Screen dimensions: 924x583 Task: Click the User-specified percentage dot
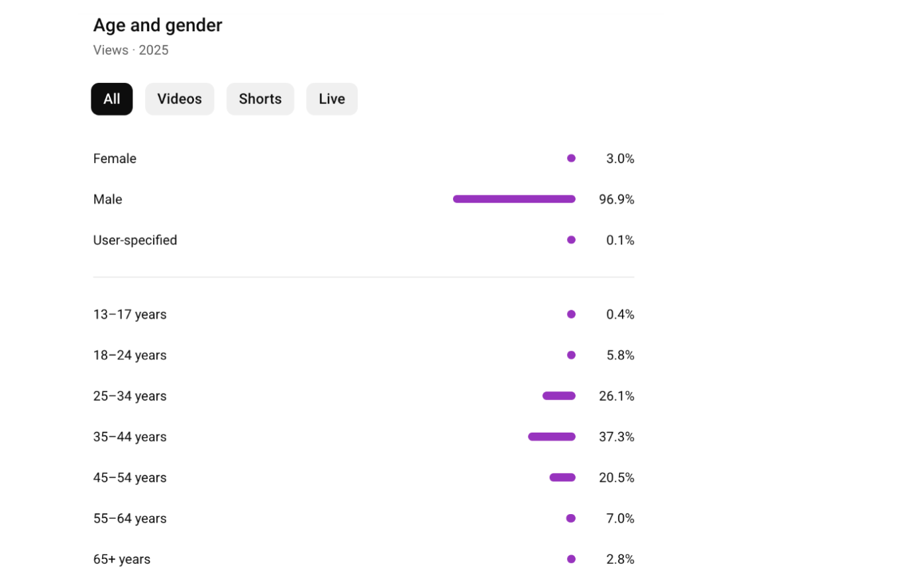(571, 240)
